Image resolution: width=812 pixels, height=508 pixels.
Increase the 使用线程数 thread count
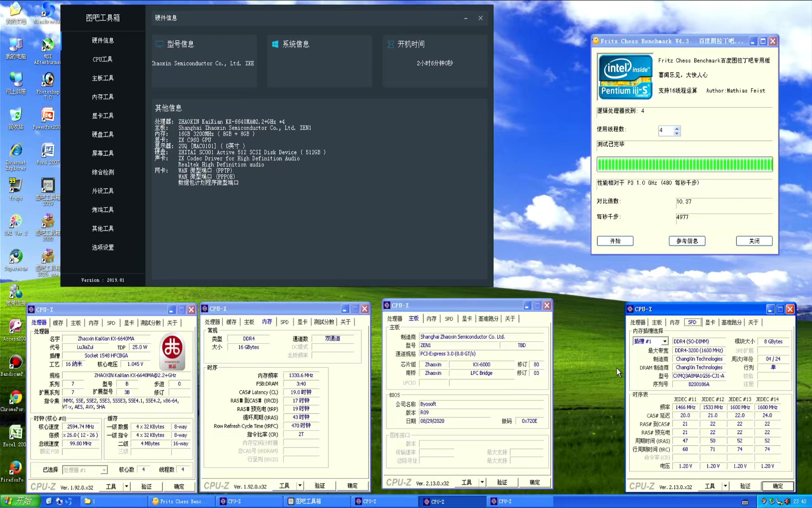pyautogui.click(x=676, y=128)
